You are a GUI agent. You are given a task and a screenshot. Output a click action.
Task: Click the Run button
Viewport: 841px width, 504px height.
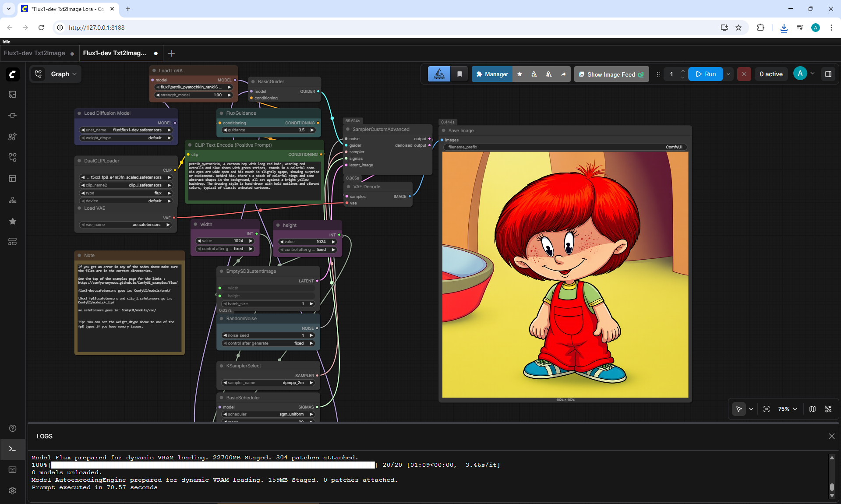(x=706, y=74)
